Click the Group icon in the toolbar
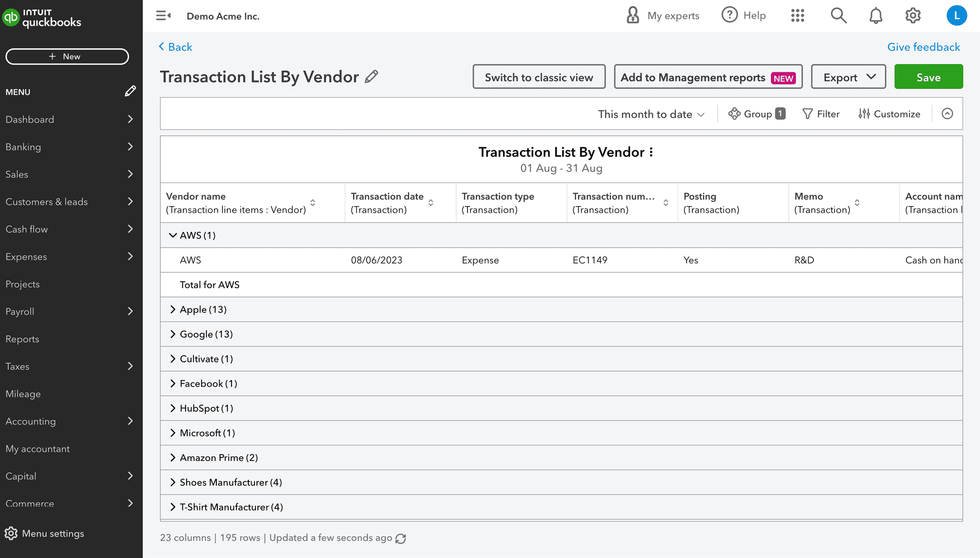 click(x=734, y=114)
